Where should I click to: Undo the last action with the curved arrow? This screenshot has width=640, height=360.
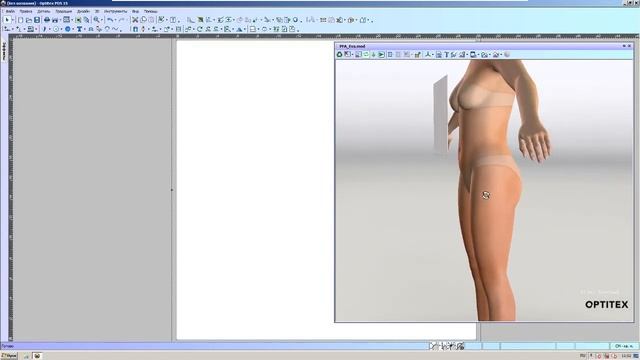click(109, 20)
